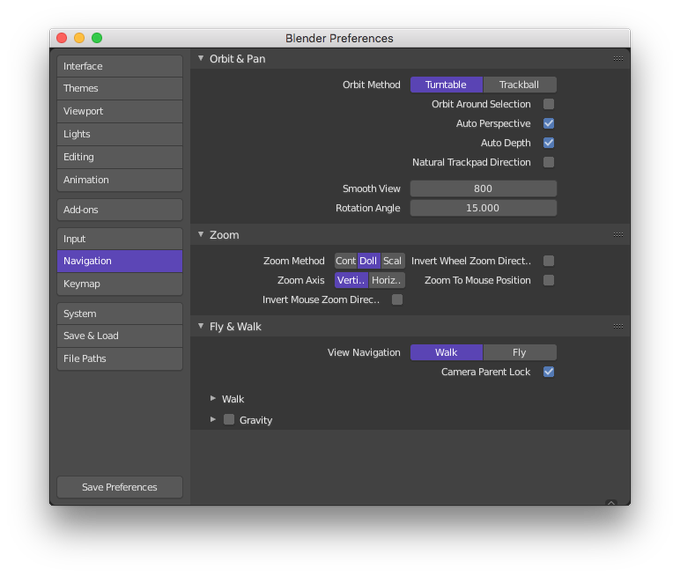Image resolution: width=680 pixels, height=576 pixels.
Task: Set Zoom Axis to Horizontal
Action: coord(387,280)
